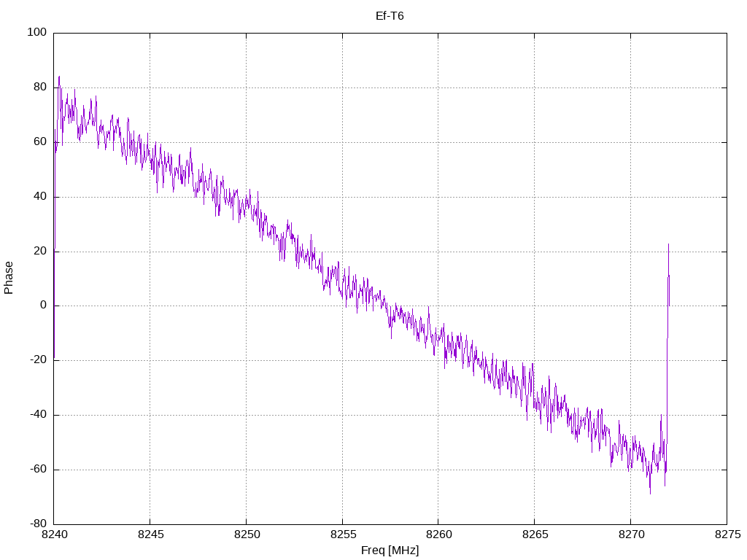The image size is (747, 560).
Task: Click the x-axis tick label 8240
Action: coord(55,534)
